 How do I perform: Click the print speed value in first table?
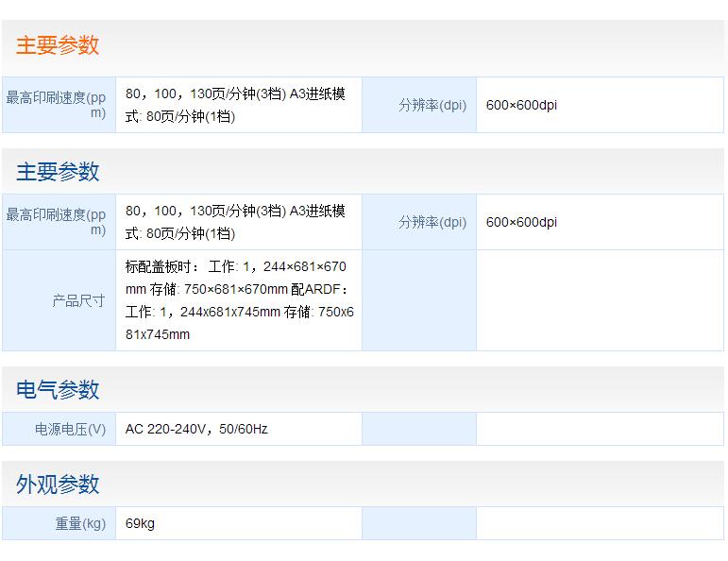(x=235, y=105)
